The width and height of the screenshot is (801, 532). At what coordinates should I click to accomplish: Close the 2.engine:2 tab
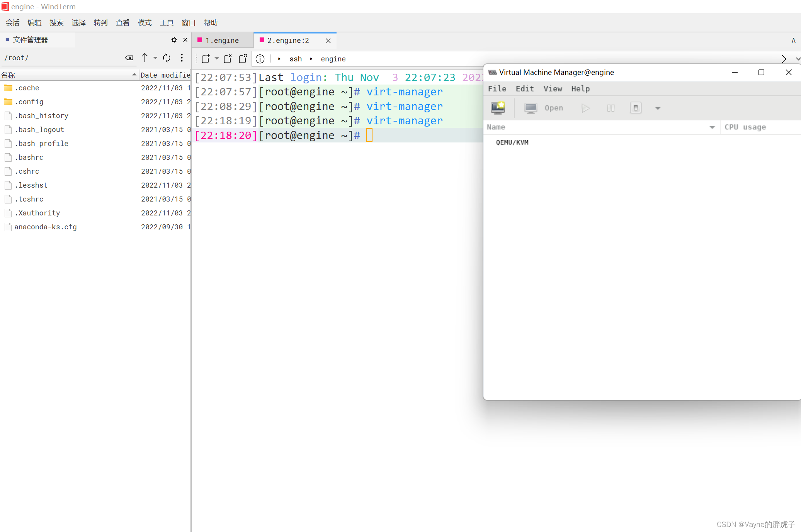328,41
